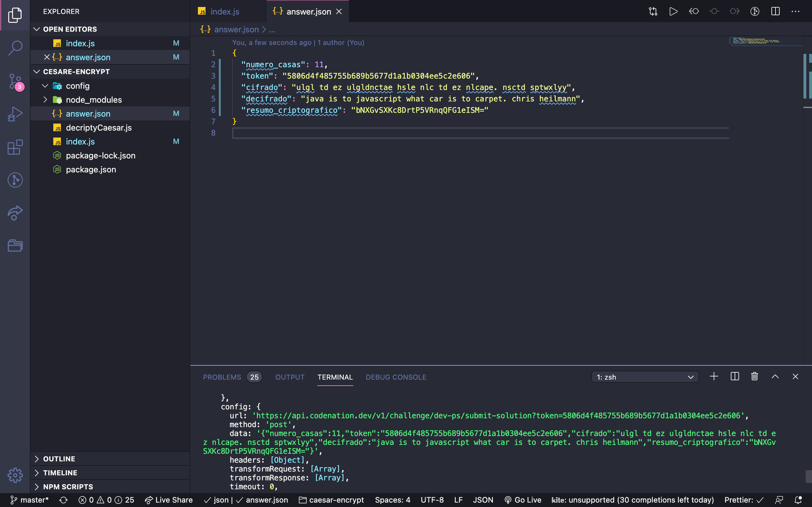This screenshot has width=812, height=507.
Task: Open the terminal selector showing 1: zsh
Action: point(644,376)
